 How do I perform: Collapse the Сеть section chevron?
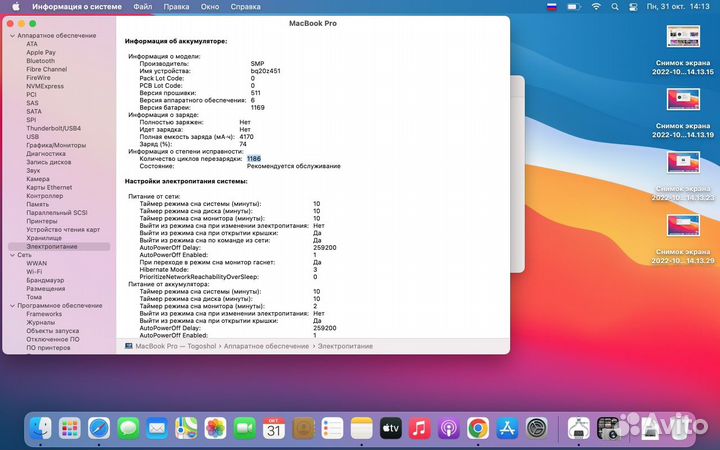(12, 255)
